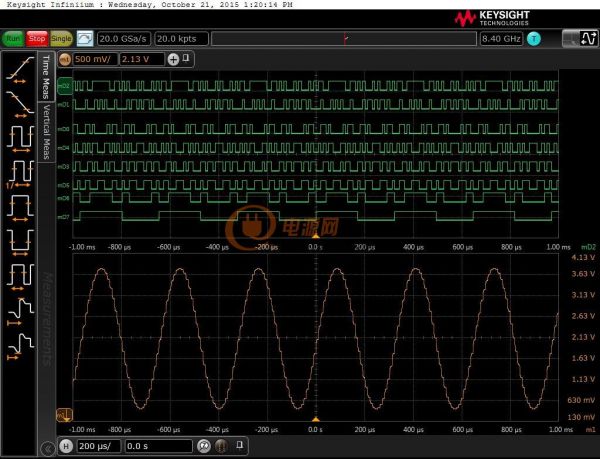Viewport: 600px width, 459px height.
Task: Open the Measurements side panel label
Action: pos(46,319)
